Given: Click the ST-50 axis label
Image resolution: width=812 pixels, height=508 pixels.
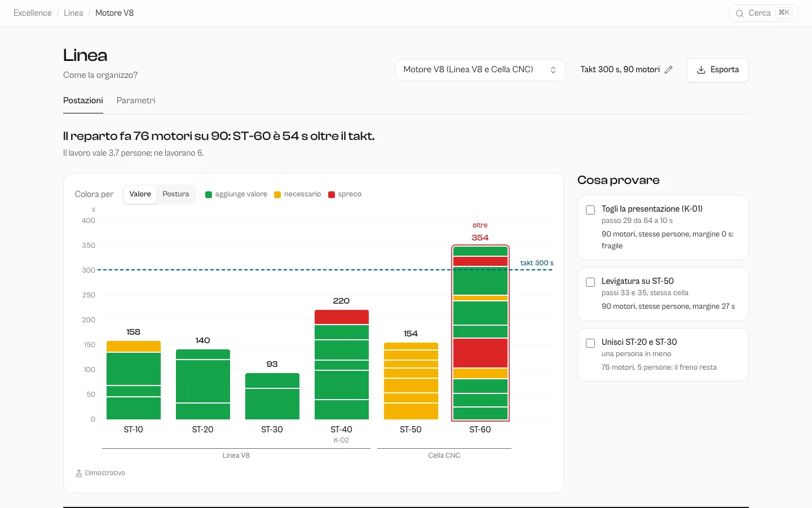Looking at the screenshot, I should pos(411,430).
